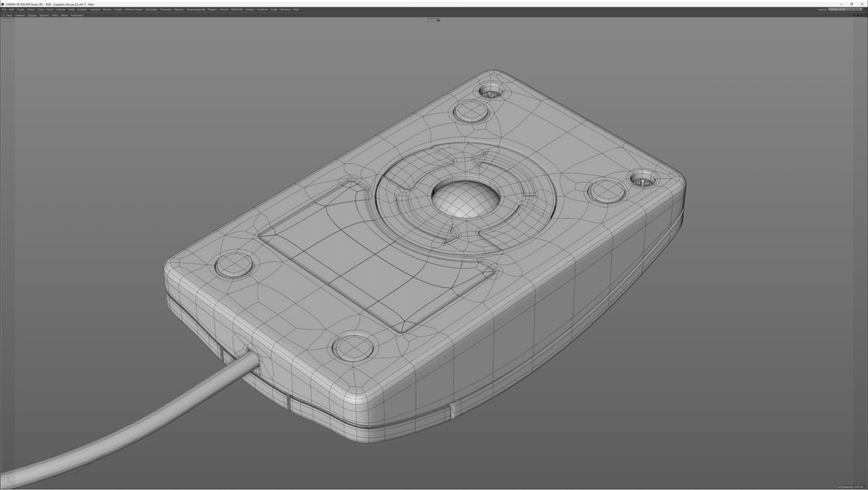Screen dimensions: 868x490
Task: Open the viewport Display menu
Action: point(32,15)
